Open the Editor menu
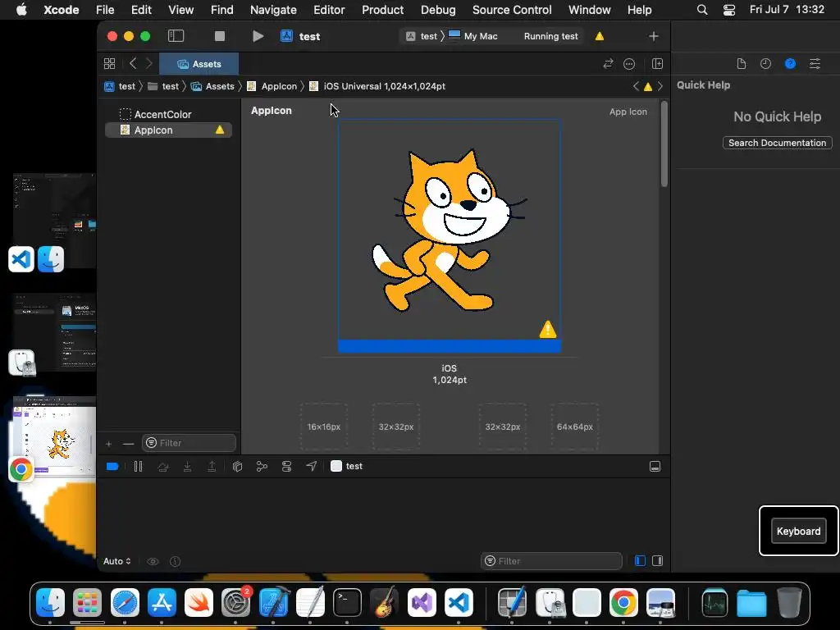 pyautogui.click(x=329, y=10)
